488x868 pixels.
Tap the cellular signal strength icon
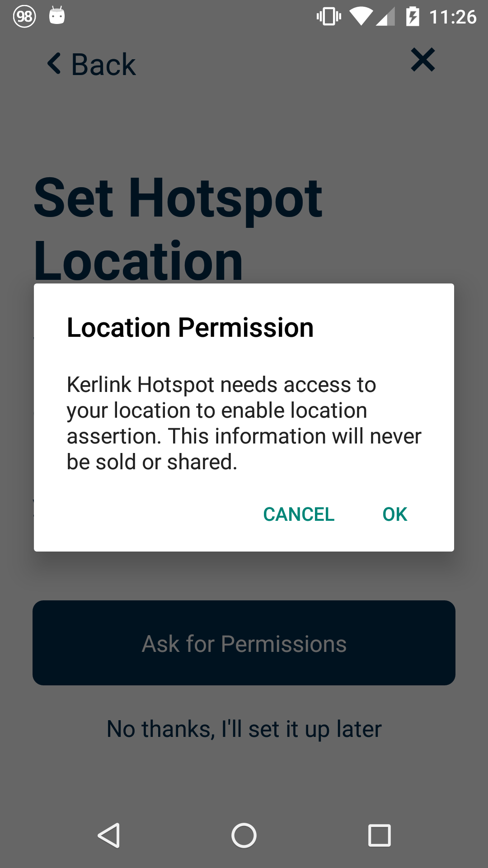[x=385, y=17]
